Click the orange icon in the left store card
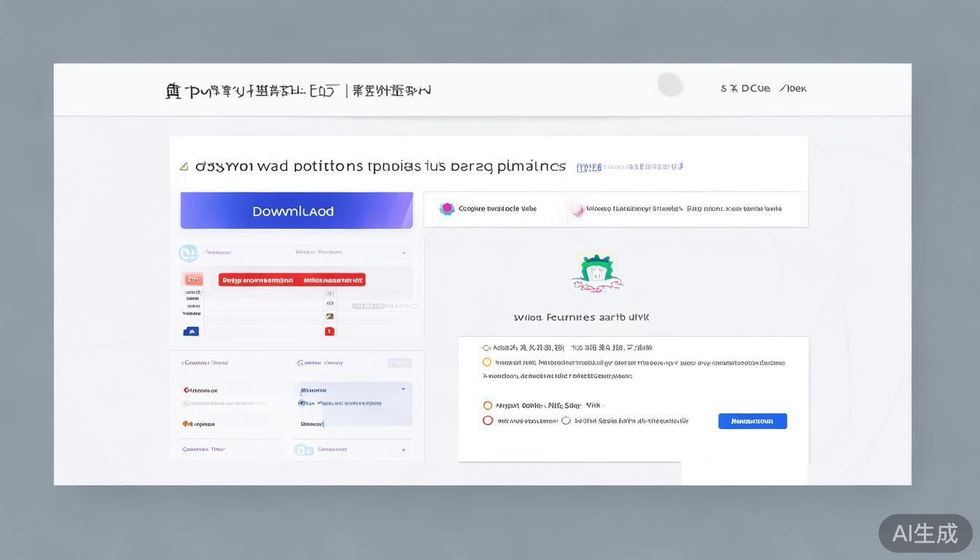Viewport: 980px width, 560px height. pyautogui.click(x=186, y=424)
